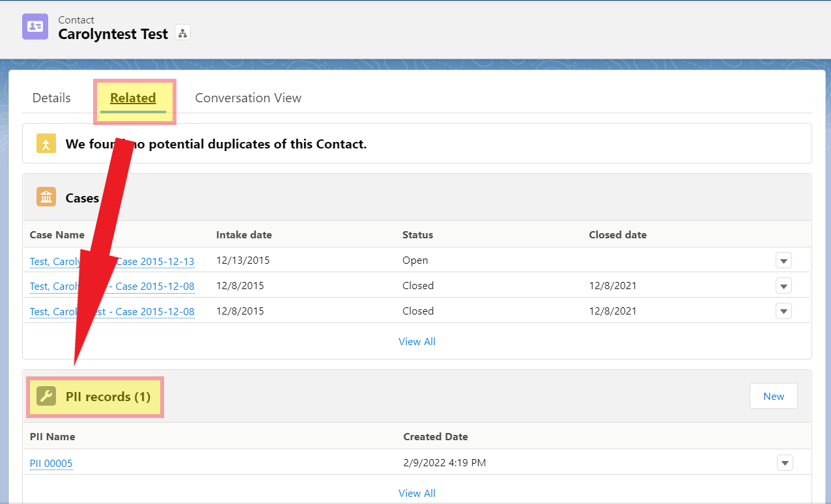Click the PII records wrench icon
831x504 pixels.
click(x=46, y=397)
